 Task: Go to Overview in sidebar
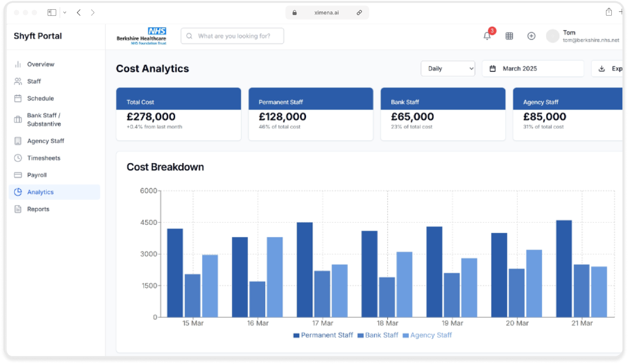[54, 64]
